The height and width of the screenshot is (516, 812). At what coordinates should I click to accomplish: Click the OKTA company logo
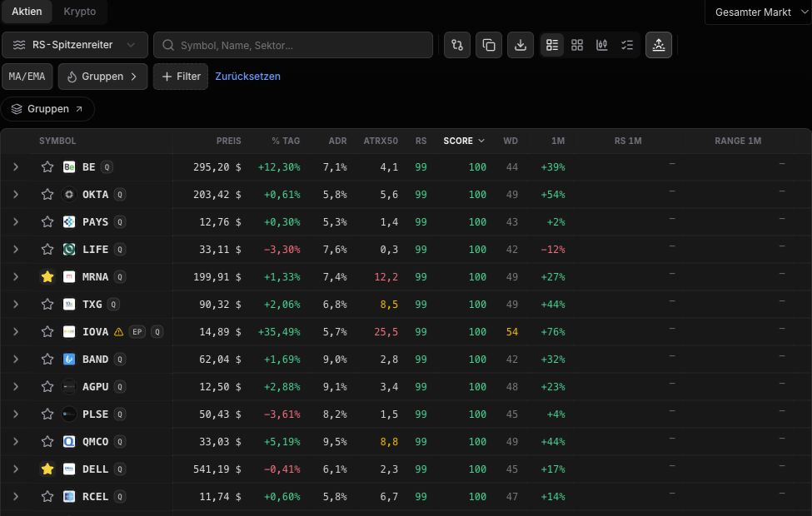pyautogui.click(x=69, y=195)
